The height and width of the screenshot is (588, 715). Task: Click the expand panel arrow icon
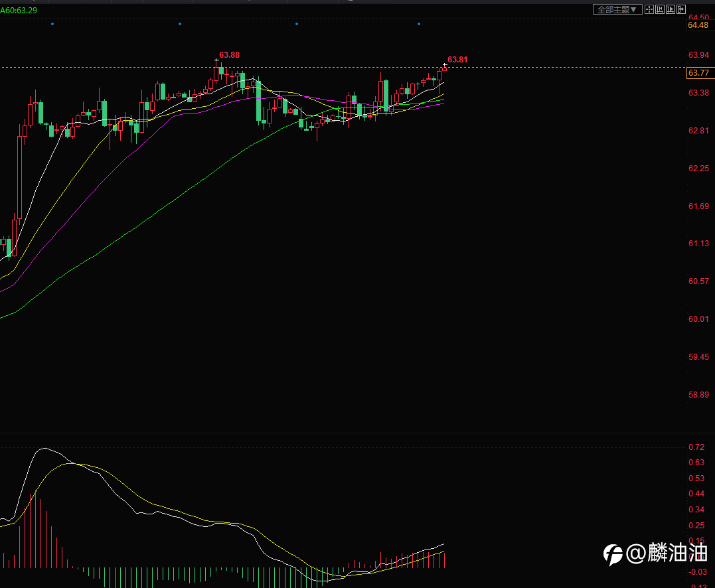click(x=681, y=9)
